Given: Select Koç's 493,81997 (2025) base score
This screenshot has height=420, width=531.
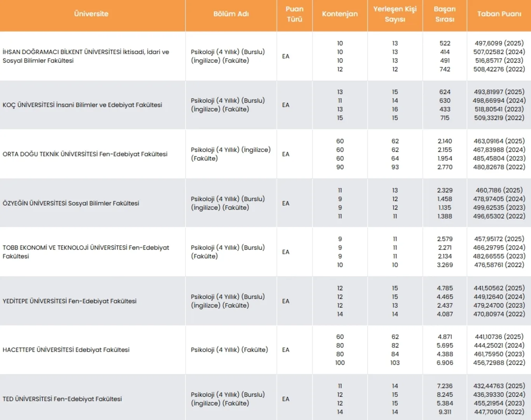Looking at the screenshot, I should [x=499, y=92].
